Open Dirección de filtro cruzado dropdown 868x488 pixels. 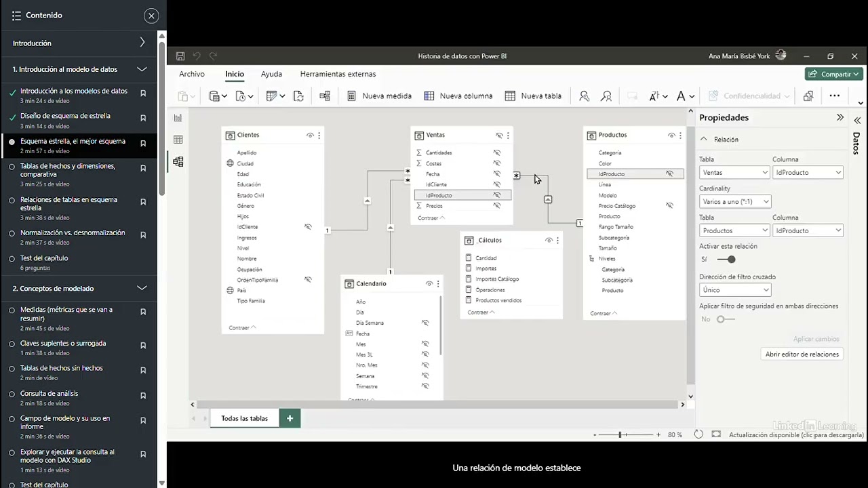click(735, 290)
